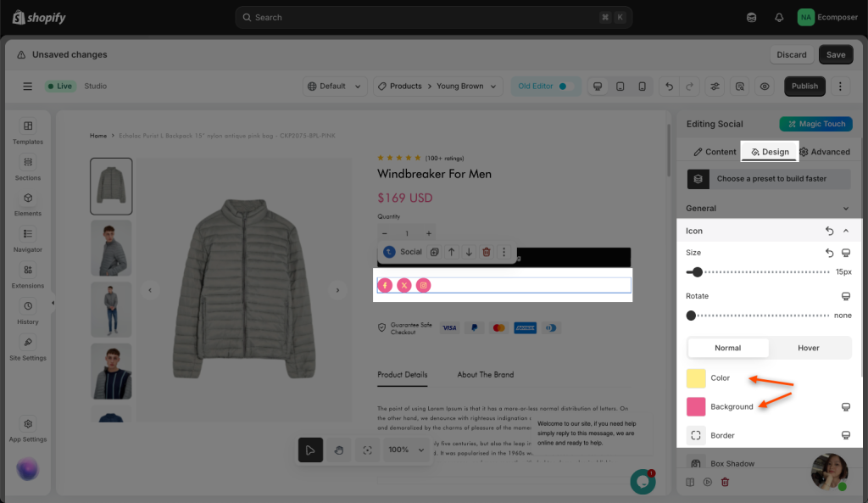Click the Magic Touch button
Screen dimensions: 868x503
click(815, 124)
